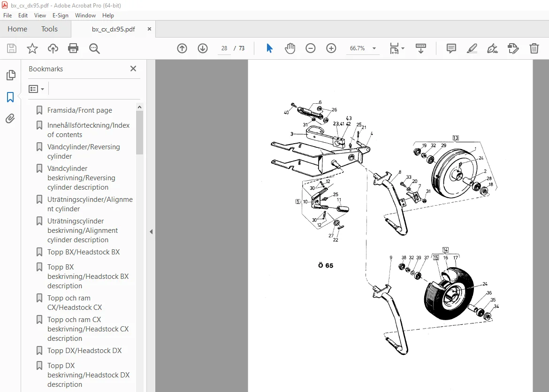Zoom out with minus icon
The height and width of the screenshot is (392, 549).
click(311, 48)
